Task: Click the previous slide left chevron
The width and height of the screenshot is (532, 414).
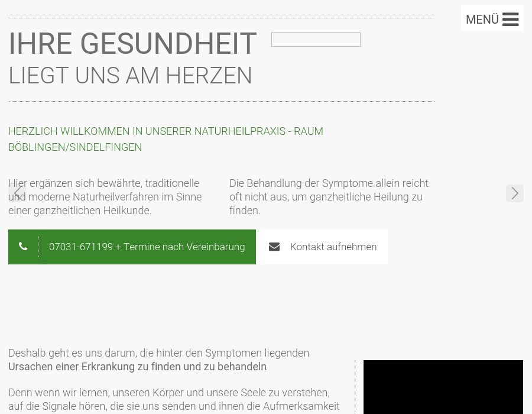Action: pos(17,193)
